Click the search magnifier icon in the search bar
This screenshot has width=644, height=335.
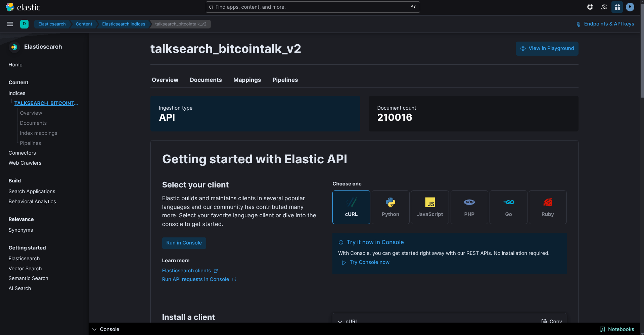click(x=211, y=7)
